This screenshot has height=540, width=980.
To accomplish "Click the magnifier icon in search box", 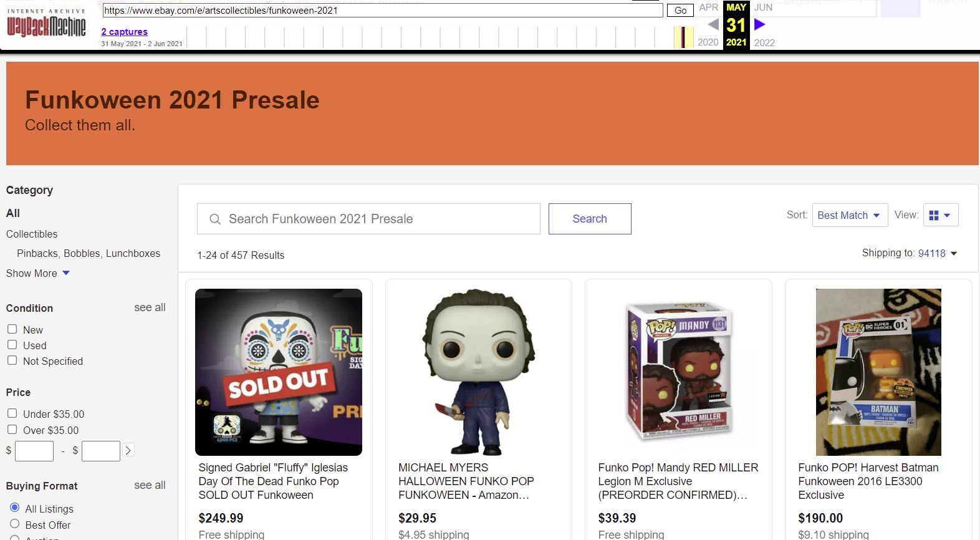I will [x=215, y=219].
